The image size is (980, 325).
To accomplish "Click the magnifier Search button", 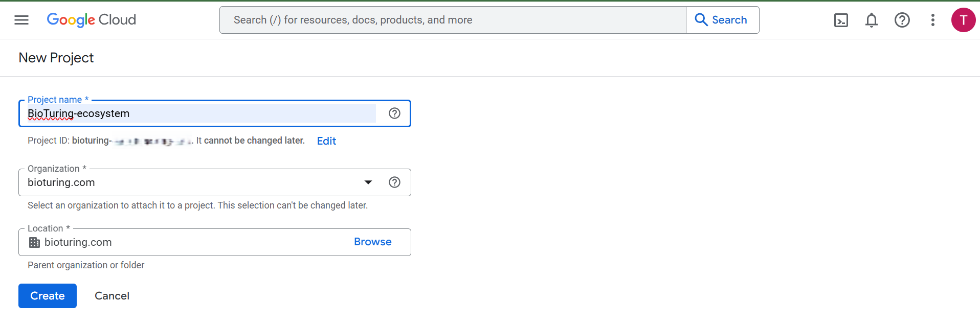I will point(722,20).
